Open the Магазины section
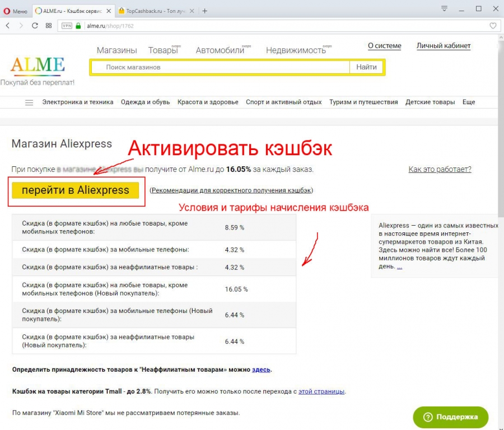The height and width of the screenshot is (430, 504). 116,50
